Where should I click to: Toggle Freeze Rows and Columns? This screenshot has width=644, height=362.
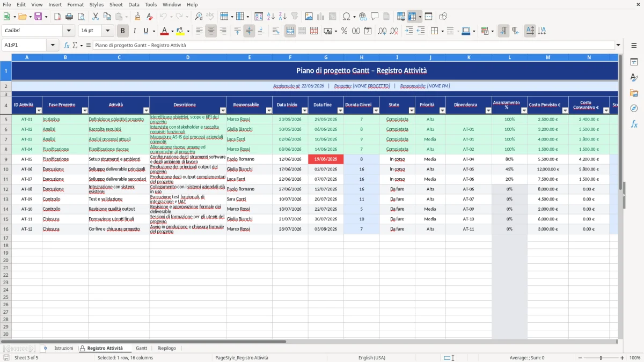412,17
